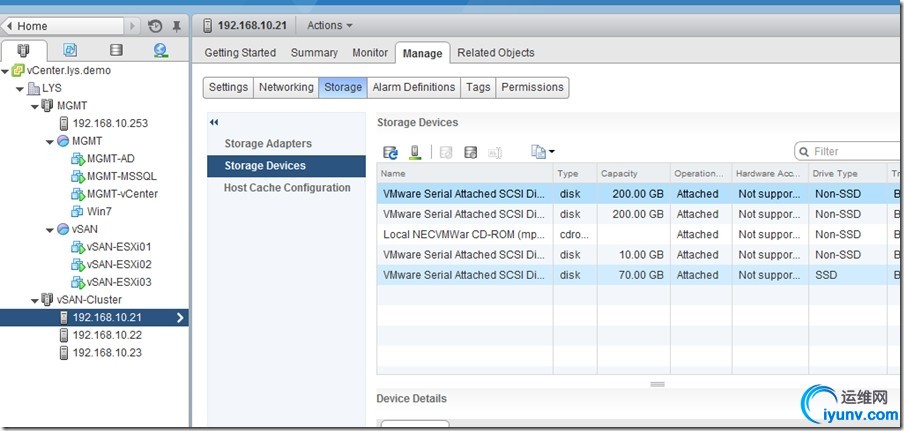
Task: Switch to the Monitor tab
Action: coord(370,52)
